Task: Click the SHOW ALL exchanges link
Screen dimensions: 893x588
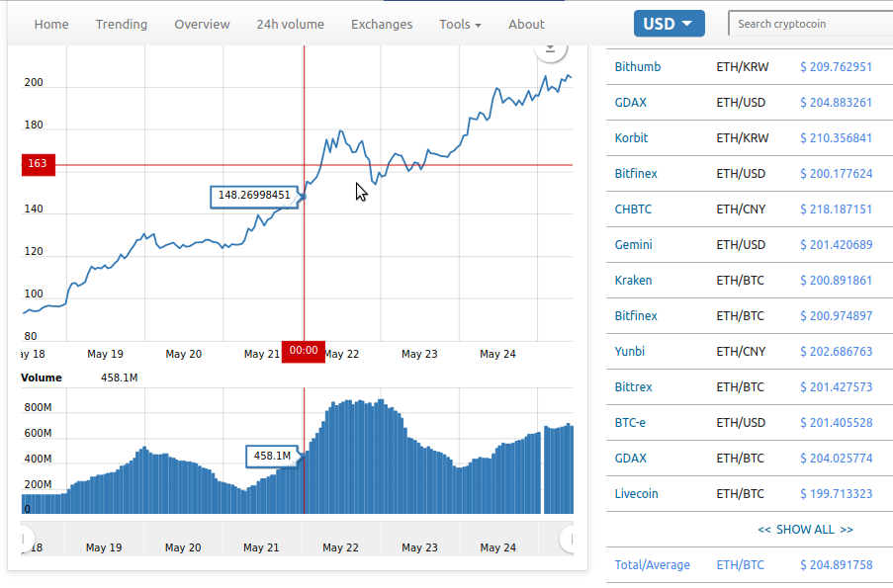Action: (x=805, y=530)
